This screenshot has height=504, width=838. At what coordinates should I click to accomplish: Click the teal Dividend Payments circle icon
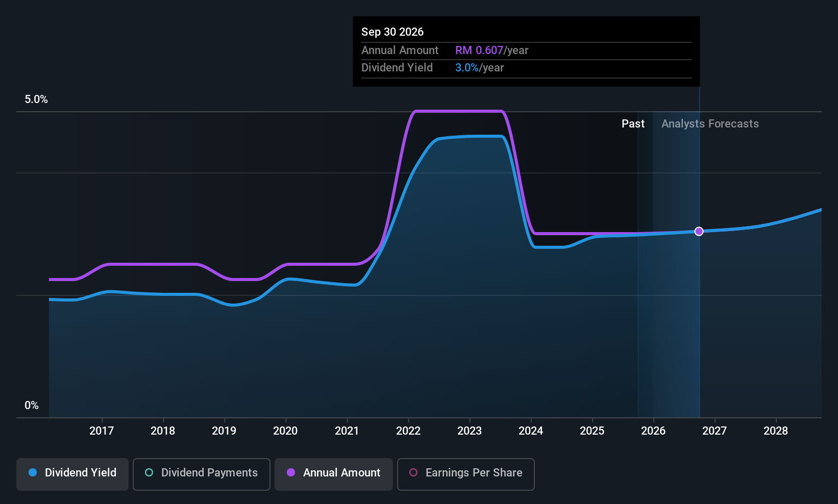(x=149, y=472)
